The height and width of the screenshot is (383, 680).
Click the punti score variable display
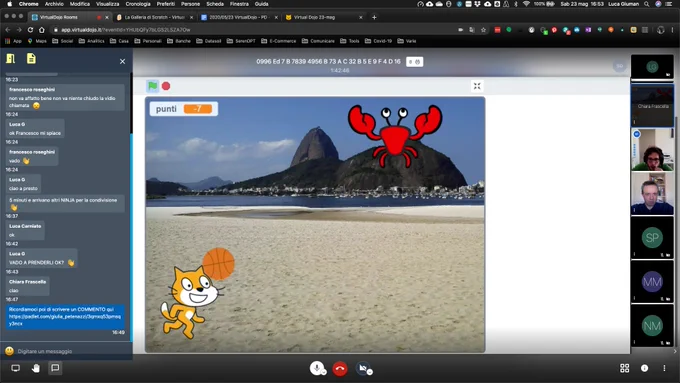point(184,109)
